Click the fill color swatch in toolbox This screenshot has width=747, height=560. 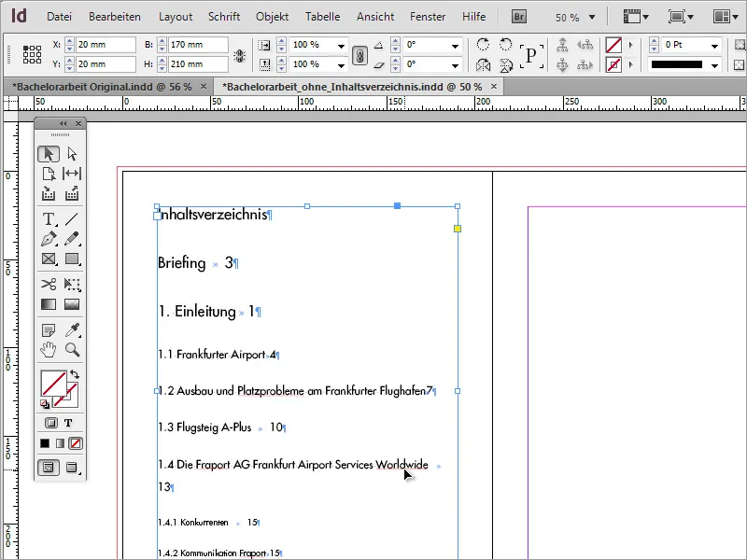coord(53,383)
